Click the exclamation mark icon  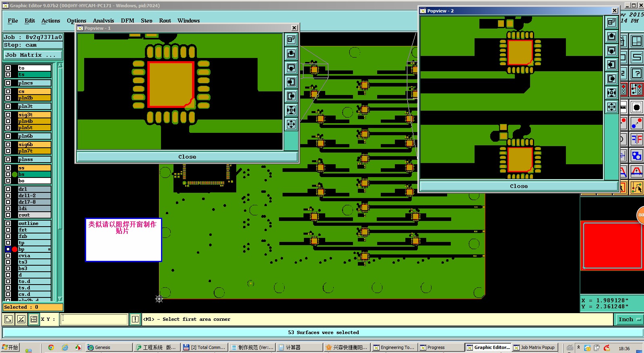point(135,320)
